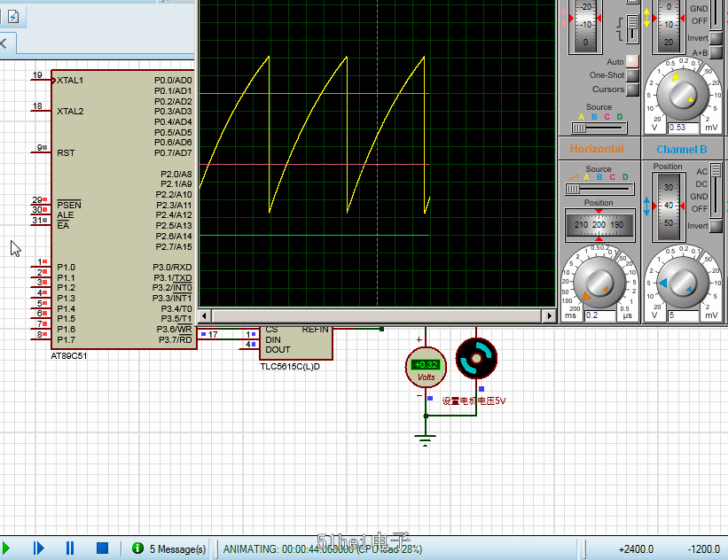Click the DIN pin on TLC5615
The height and width of the screenshot is (560, 728).
click(273, 339)
